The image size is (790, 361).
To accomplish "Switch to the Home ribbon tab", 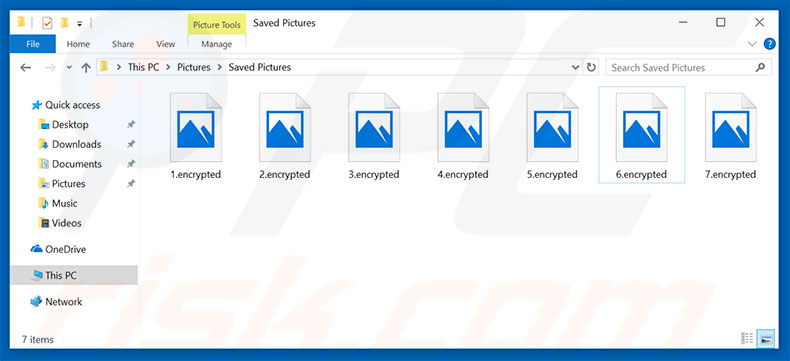I will tap(78, 44).
